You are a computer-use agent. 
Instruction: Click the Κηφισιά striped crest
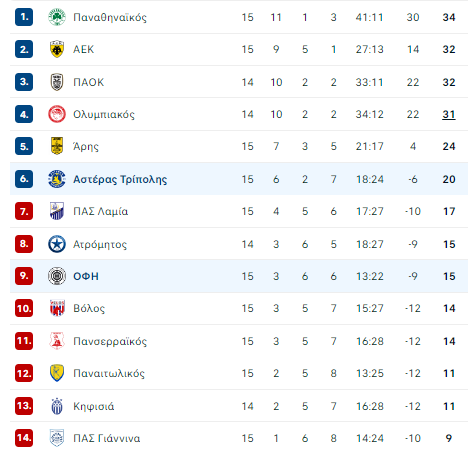click(x=57, y=406)
